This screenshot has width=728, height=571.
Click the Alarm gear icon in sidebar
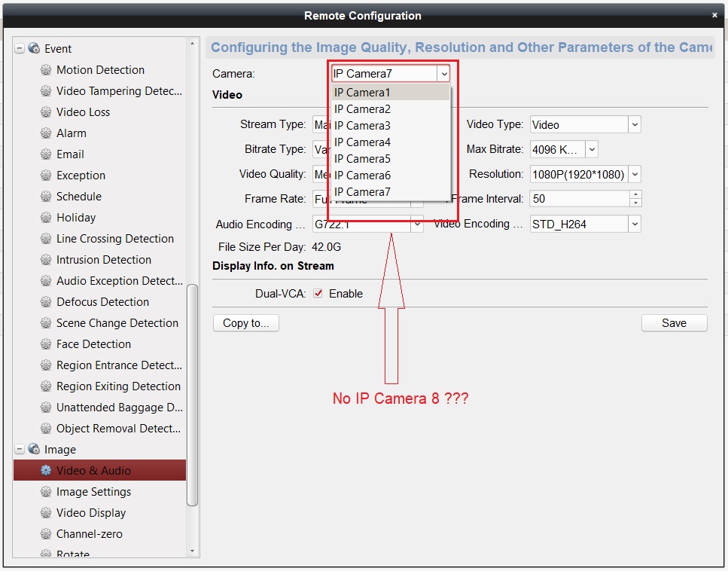(46, 133)
